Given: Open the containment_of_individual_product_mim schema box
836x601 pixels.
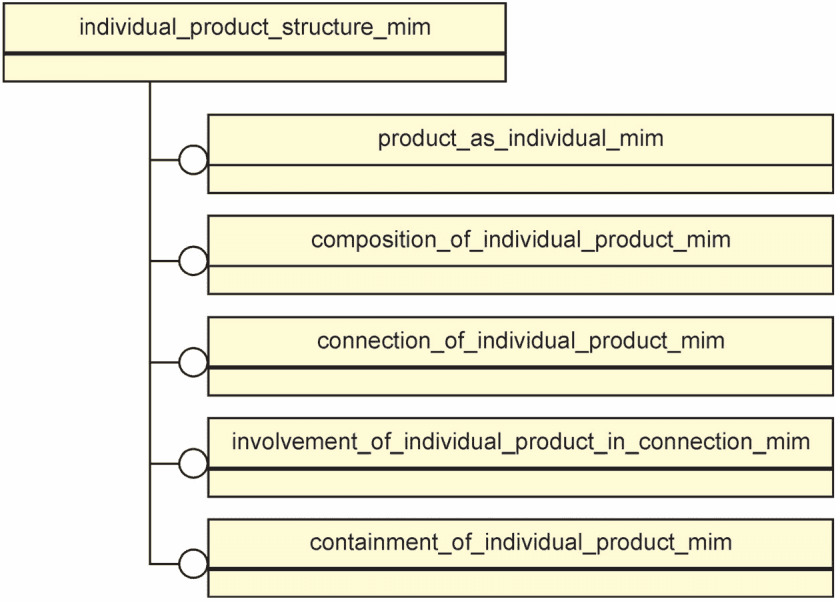Looking at the screenshot, I should (x=520, y=558).
